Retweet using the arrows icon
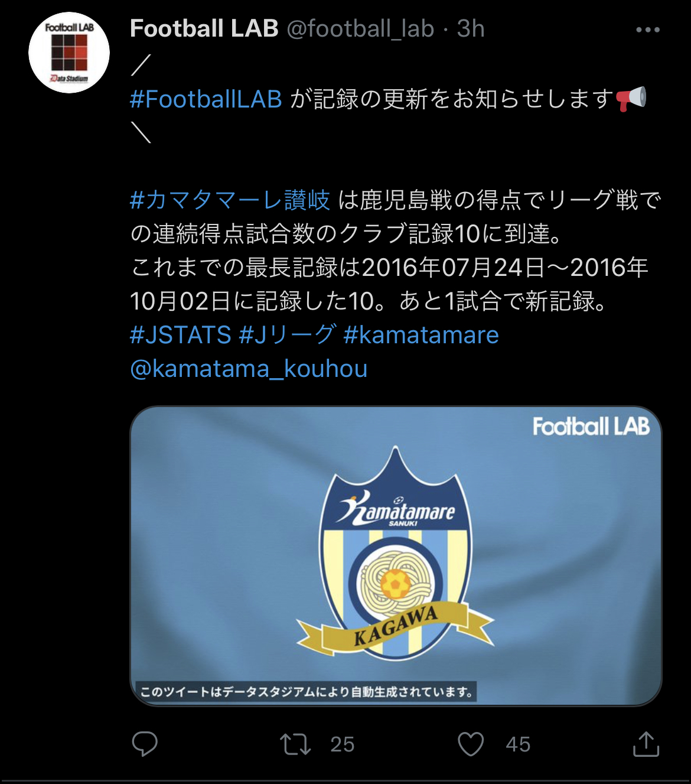This screenshot has width=691, height=784. [295, 744]
